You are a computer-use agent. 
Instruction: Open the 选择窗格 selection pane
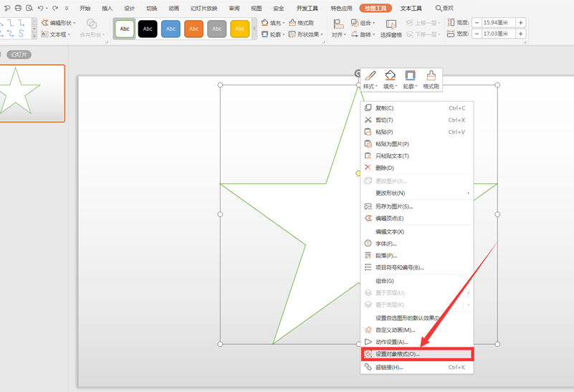(x=391, y=29)
